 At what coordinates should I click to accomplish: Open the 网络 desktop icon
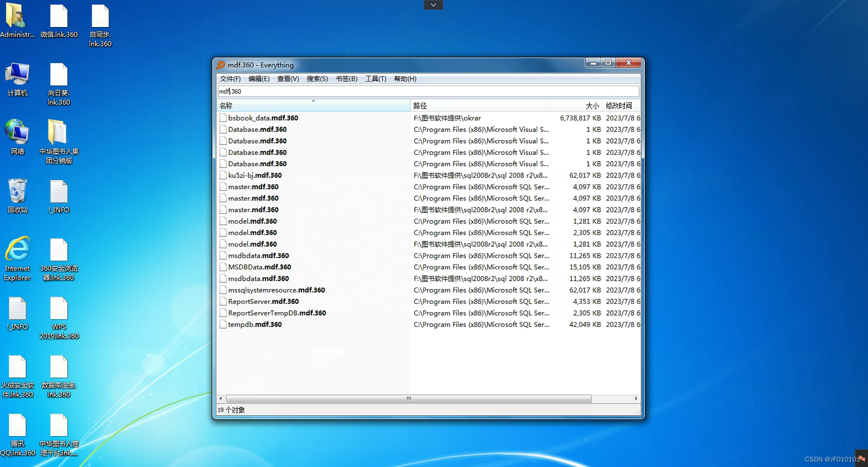pos(17,137)
